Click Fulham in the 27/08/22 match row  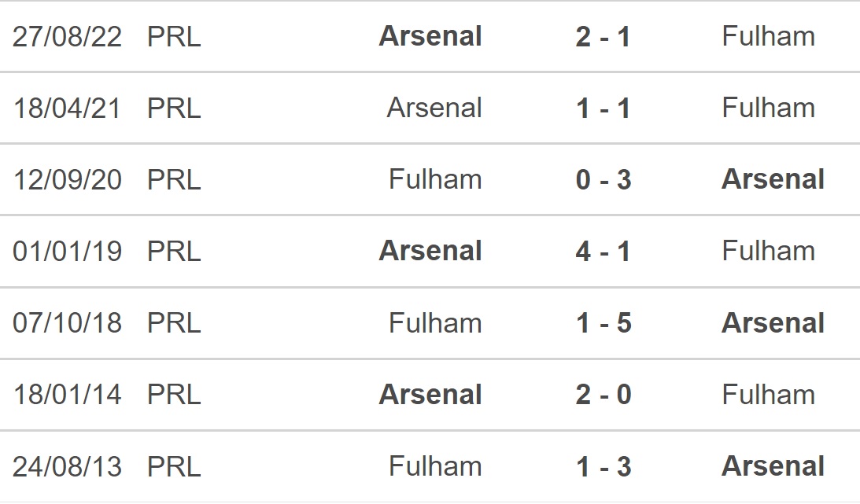pos(769,36)
